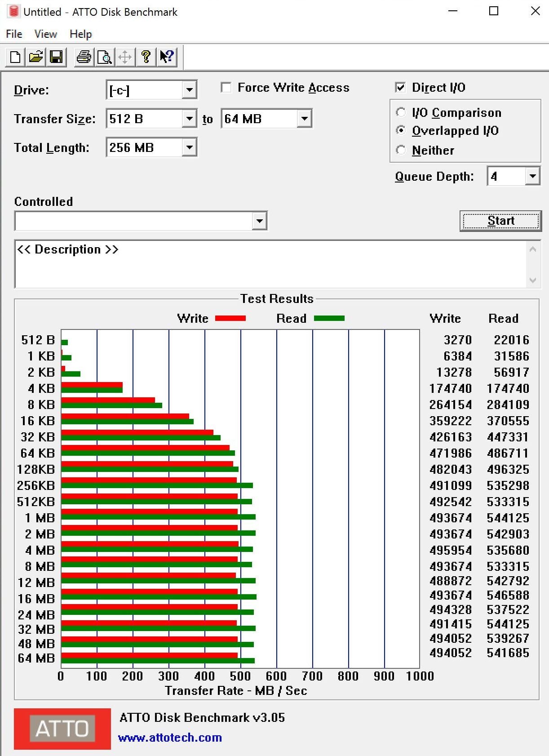Viewport: 549px width, 756px height.
Task: Open the www.attotech.com link
Action: point(170,738)
